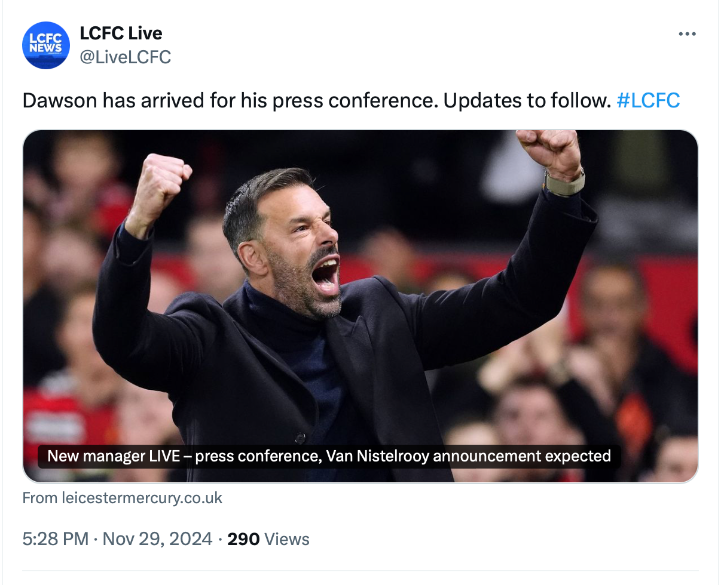
Task: Open the three-dot more options menu
Action: (x=687, y=34)
